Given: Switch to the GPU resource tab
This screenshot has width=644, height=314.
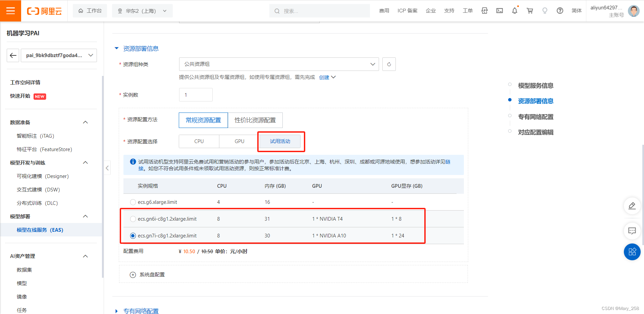Looking at the screenshot, I should (239, 141).
